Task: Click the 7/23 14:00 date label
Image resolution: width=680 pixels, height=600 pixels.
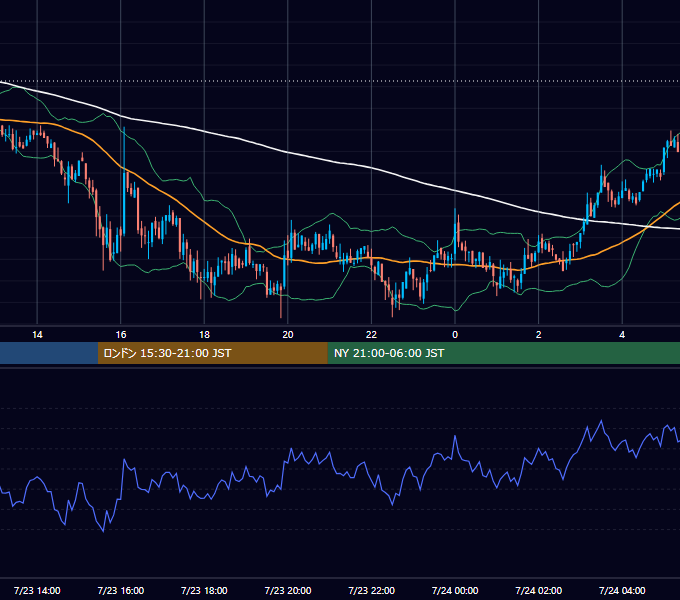Action: pos(37,590)
